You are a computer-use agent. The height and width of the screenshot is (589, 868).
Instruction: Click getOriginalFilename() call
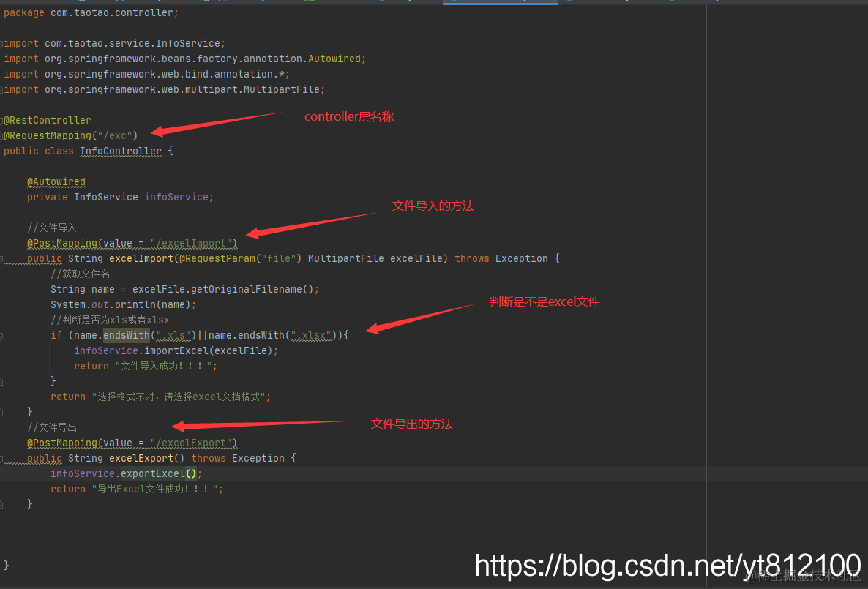coord(252,290)
